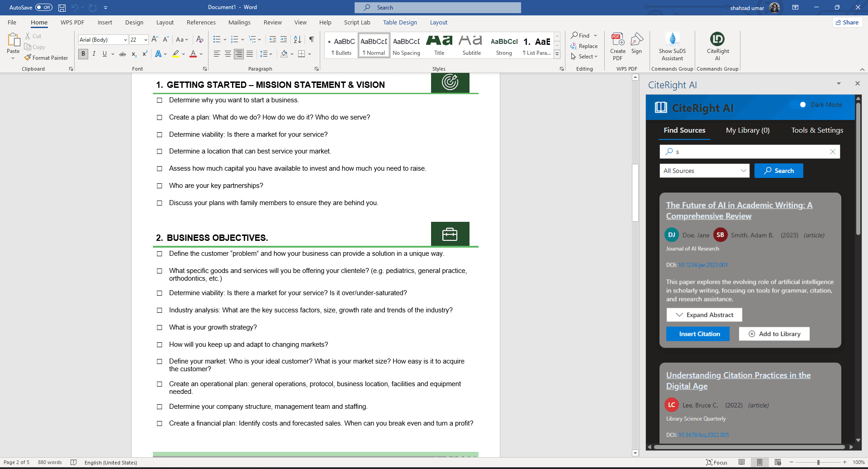Open DOI 10.1234/jar.2023.001 link

click(x=703, y=265)
